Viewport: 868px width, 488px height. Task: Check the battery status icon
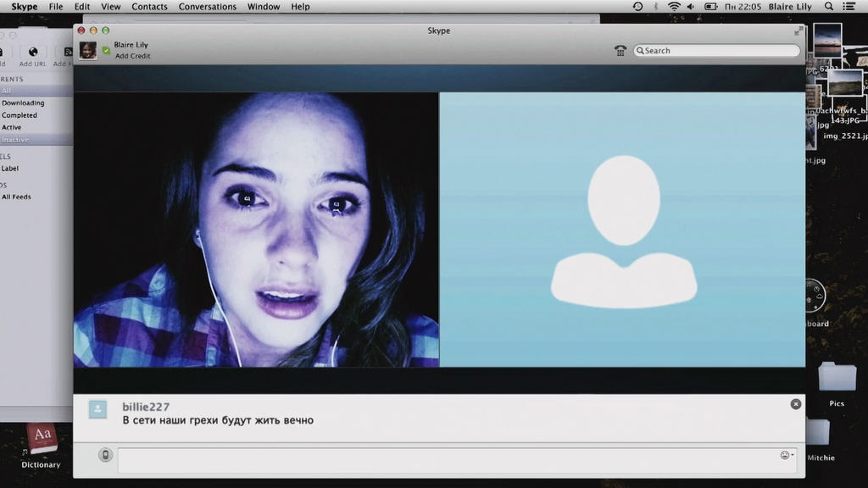(711, 7)
